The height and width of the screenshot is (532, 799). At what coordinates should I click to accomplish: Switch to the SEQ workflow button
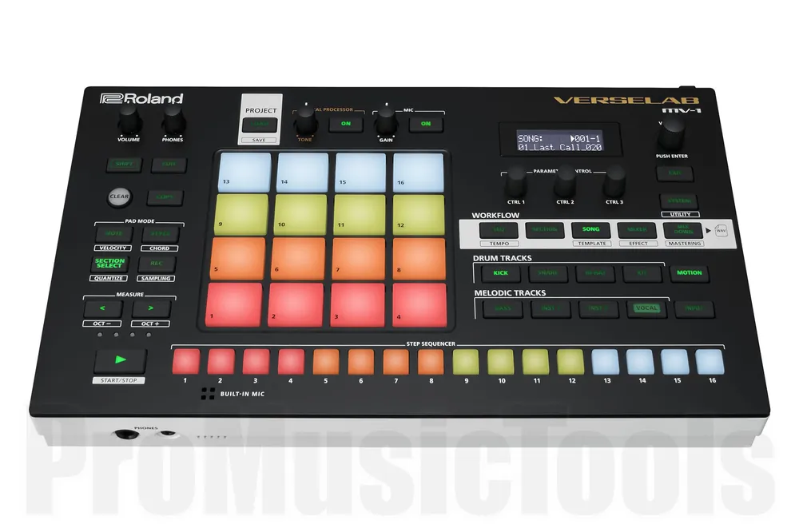(499, 230)
